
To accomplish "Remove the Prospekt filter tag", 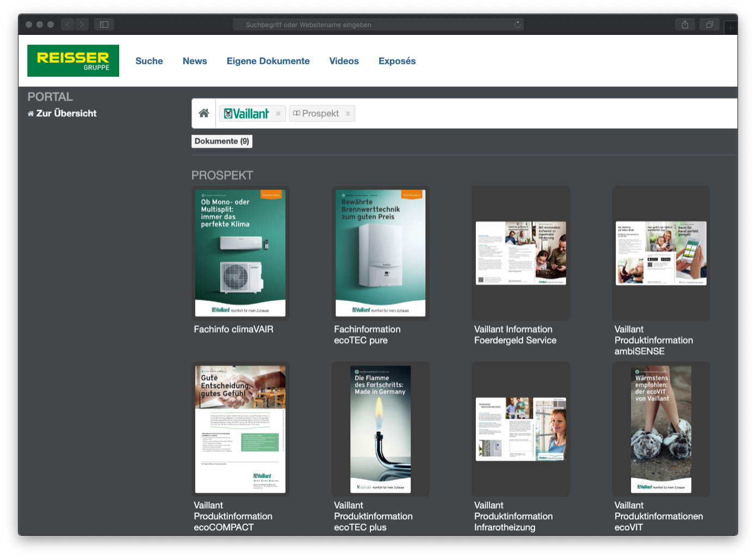I will point(348,114).
